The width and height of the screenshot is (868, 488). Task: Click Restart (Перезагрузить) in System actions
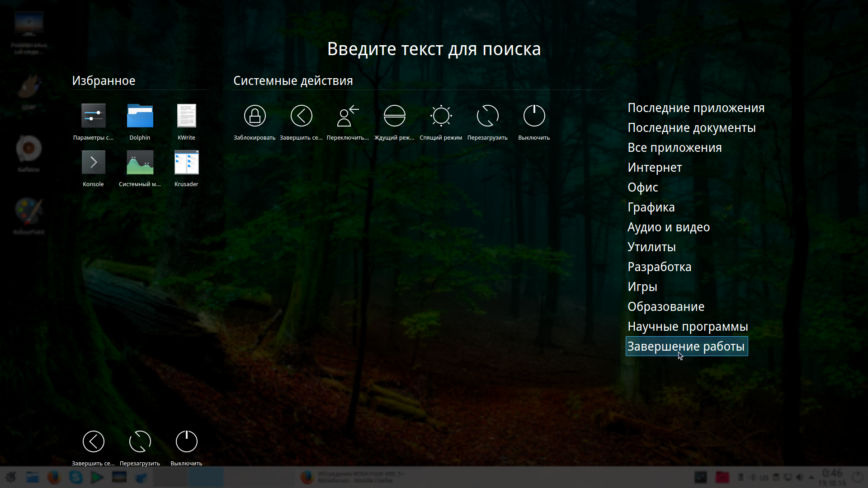(x=487, y=116)
